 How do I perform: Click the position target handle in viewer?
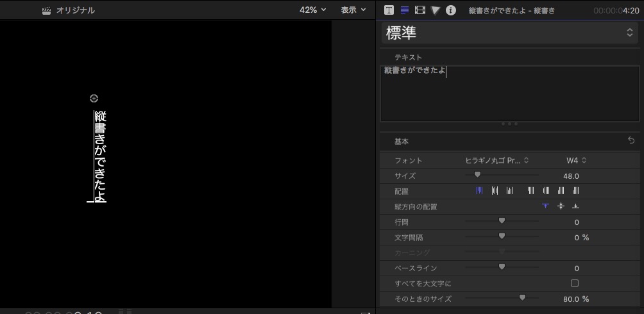click(94, 99)
